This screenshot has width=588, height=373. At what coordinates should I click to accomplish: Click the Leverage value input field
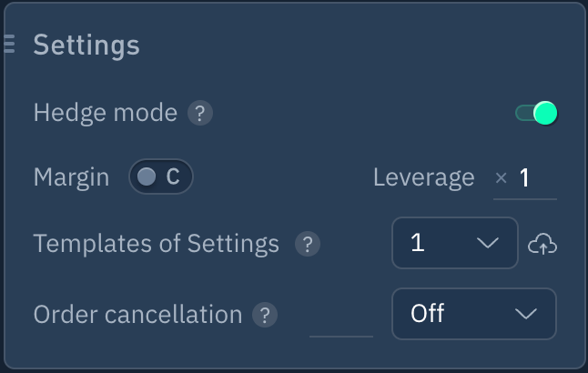534,178
